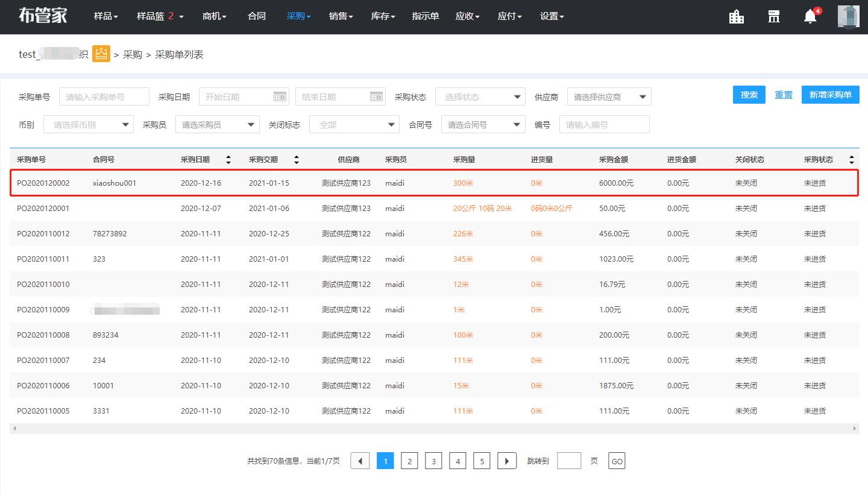Click the crown membership icon in breadcrumb
This screenshot has height=495, width=868.
click(x=101, y=54)
